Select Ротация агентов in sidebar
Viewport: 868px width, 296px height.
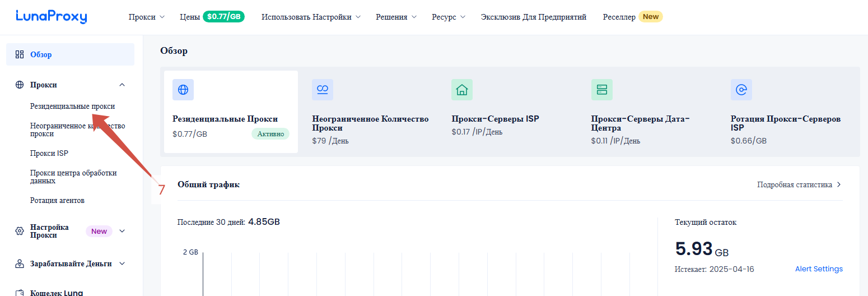coord(57,200)
